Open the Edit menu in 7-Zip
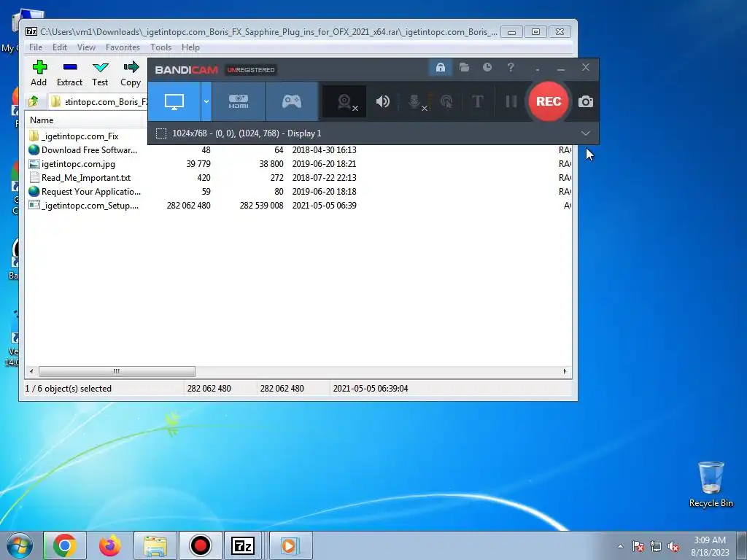The height and width of the screenshot is (560, 747). click(60, 47)
